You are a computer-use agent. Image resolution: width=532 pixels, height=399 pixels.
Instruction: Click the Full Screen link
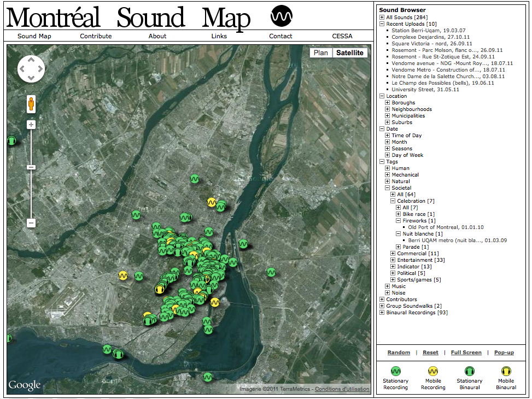click(466, 353)
